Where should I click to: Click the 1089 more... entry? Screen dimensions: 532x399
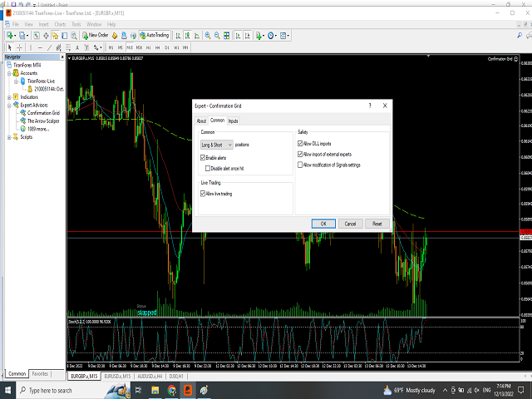(x=38, y=129)
